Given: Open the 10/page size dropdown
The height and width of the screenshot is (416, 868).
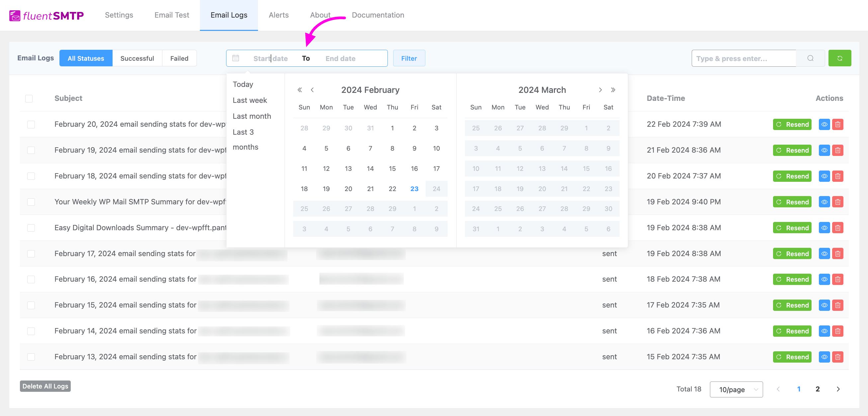Looking at the screenshot, I should pos(736,389).
